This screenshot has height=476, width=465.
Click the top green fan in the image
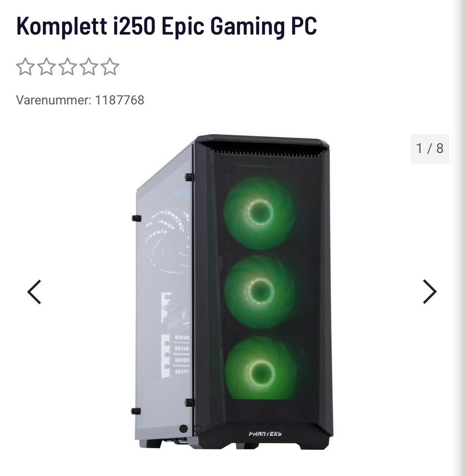pos(260,212)
